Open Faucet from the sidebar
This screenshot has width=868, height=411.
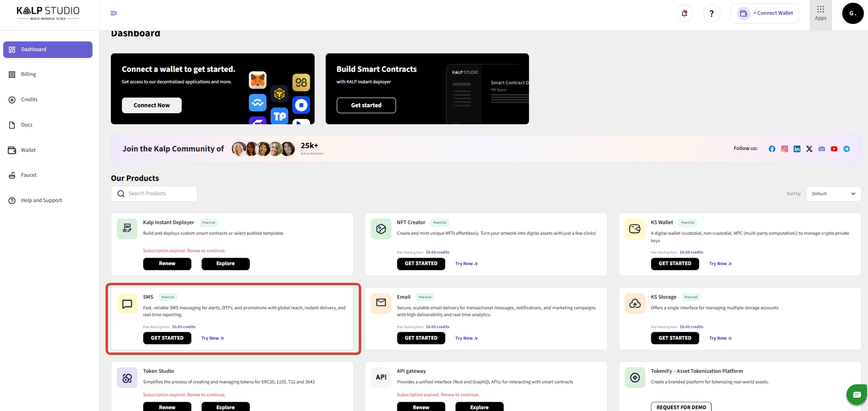click(29, 175)
